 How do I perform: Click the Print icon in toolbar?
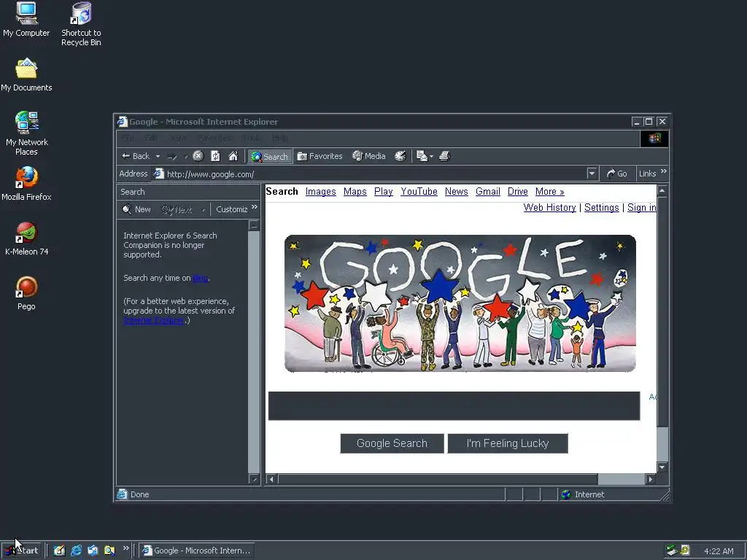(444, 156)
